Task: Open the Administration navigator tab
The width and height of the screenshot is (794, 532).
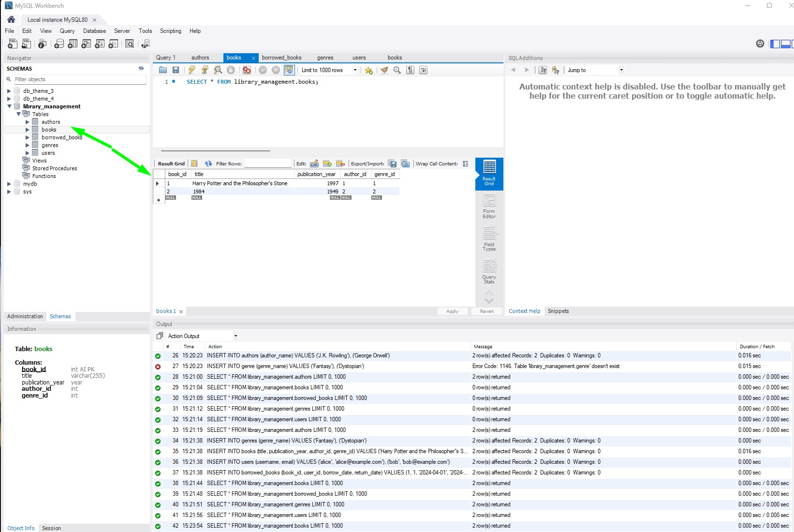Action: (x=25, y=316)
